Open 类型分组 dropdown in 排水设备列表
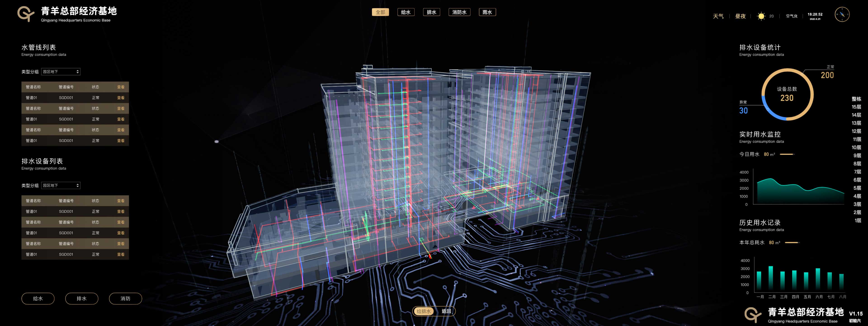This screenshot has width=868, height=326. click(x=61, y=185)
